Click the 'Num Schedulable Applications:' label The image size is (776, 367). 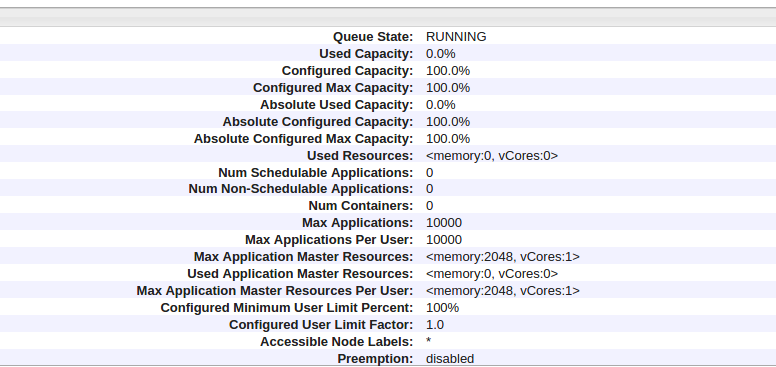tap(315, 173)
